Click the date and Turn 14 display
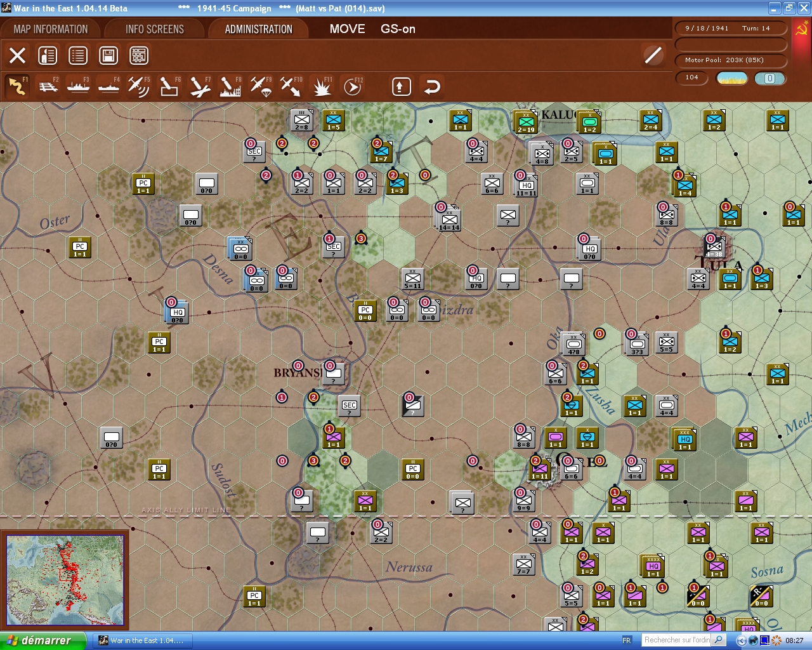The width and height of the screenshot is (812, 650). click(x=731, y=29)
